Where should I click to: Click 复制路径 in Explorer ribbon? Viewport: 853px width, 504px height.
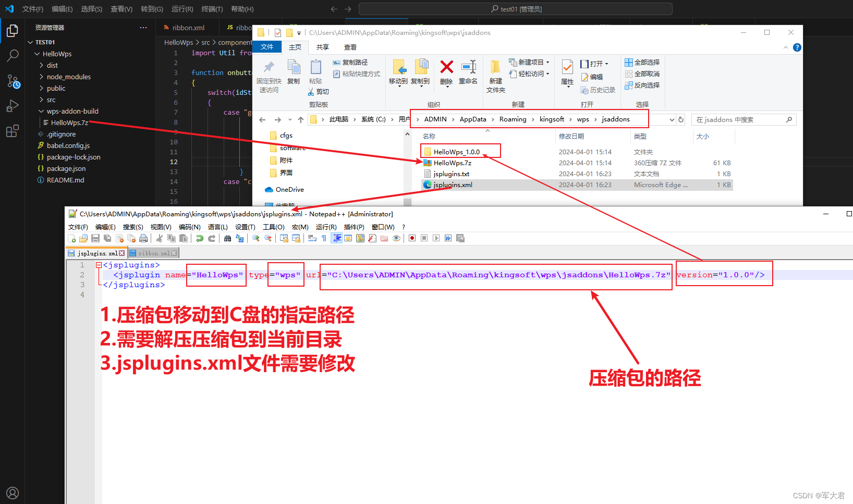pos(350,62)
